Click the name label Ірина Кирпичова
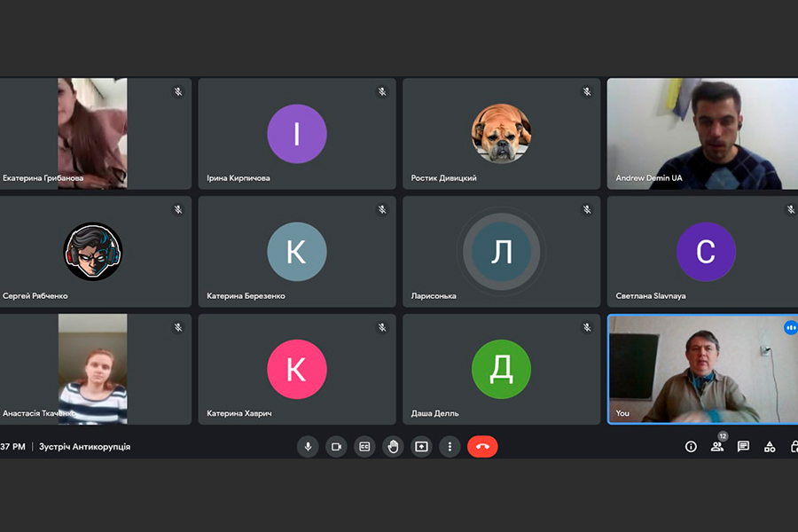Viewport: 798px width, 532px height. [x=239, y=177]
